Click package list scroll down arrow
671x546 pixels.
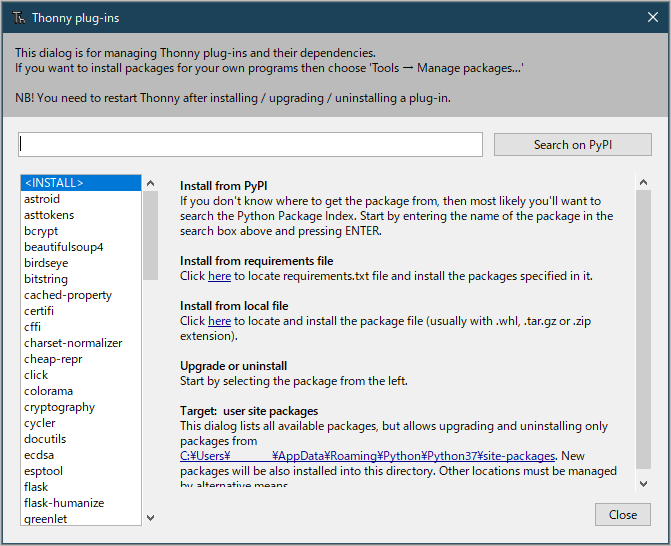pyautogui.click(x=150, y=518)
